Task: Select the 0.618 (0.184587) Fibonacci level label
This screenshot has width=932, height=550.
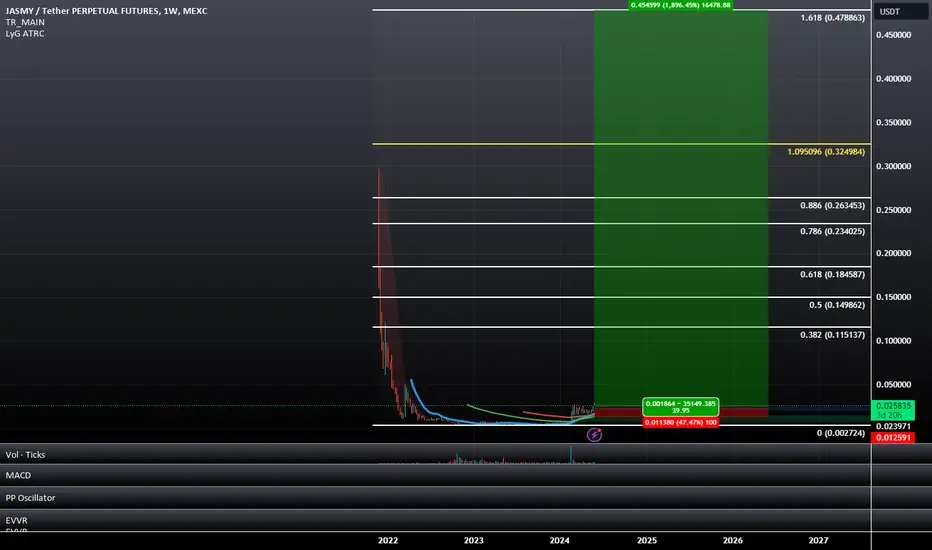Action: 832,275
